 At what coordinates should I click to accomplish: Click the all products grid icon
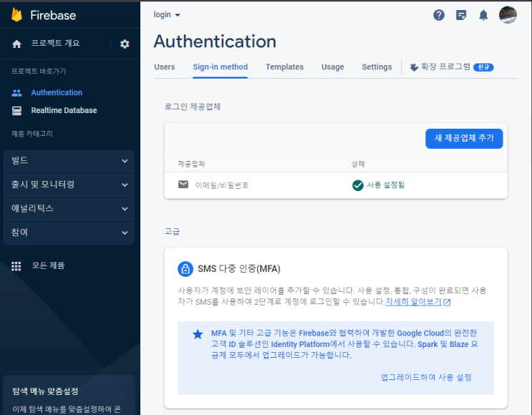tap(16, 266)
